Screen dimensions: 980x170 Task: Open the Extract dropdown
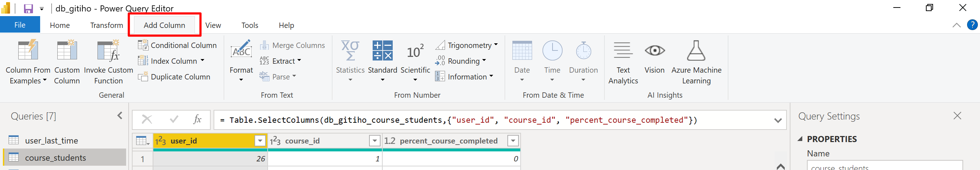pos(280,61)
